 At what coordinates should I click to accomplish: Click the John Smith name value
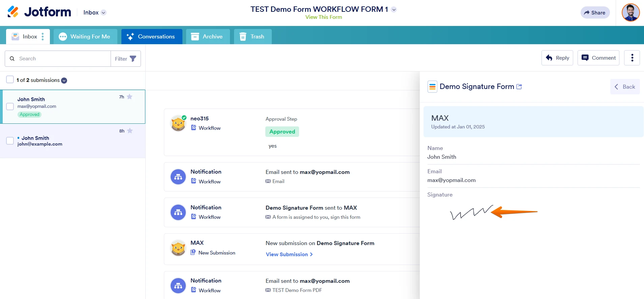tap(442, 157)
